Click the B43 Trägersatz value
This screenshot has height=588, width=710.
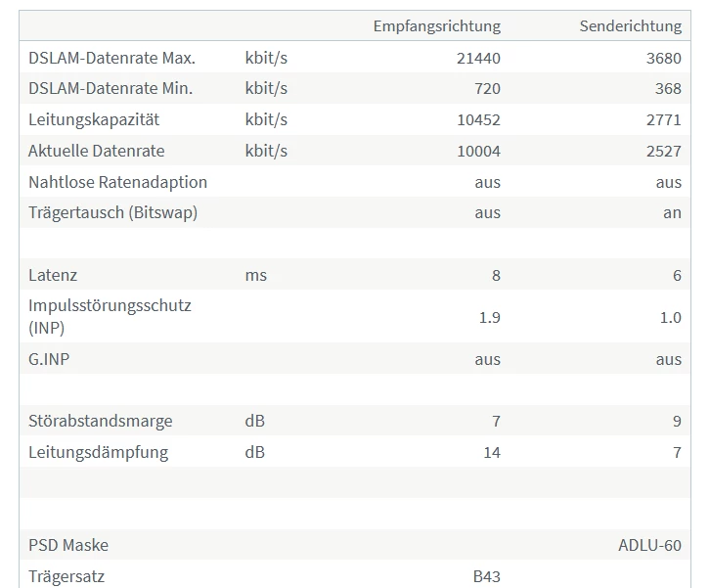(487, 576)
